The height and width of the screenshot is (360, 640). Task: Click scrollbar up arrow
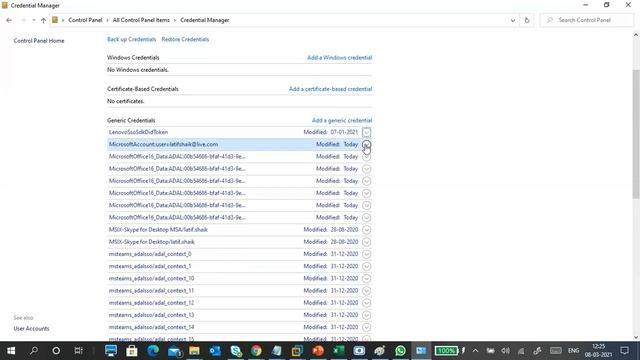click(x=636, y=35)
